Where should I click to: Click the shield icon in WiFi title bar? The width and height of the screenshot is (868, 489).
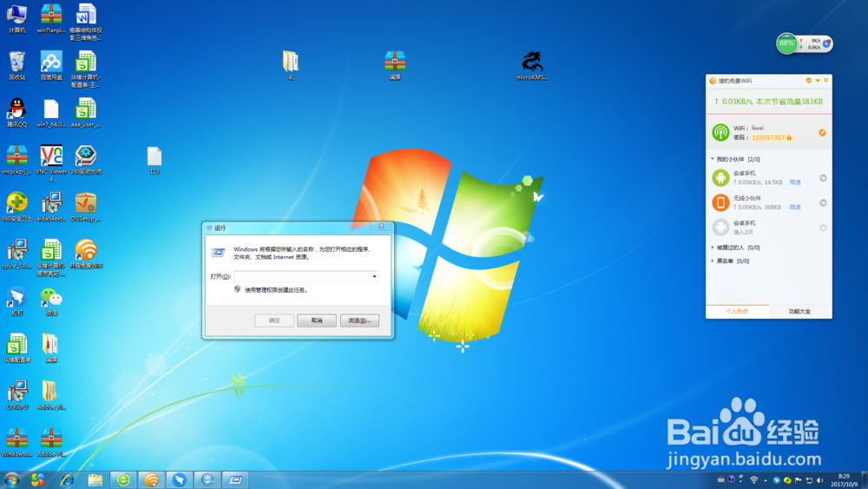(x=808, y=81)
